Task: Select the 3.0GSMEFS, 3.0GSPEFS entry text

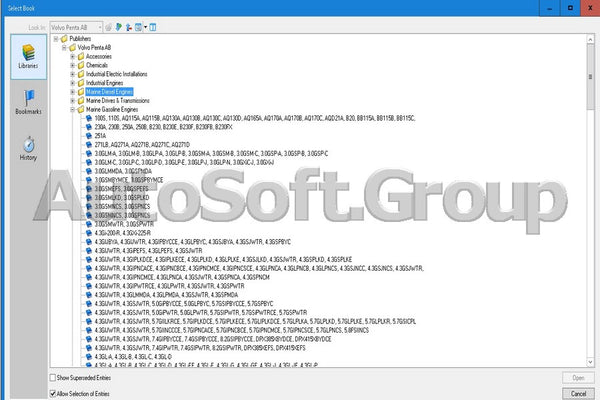Action: 121,189
